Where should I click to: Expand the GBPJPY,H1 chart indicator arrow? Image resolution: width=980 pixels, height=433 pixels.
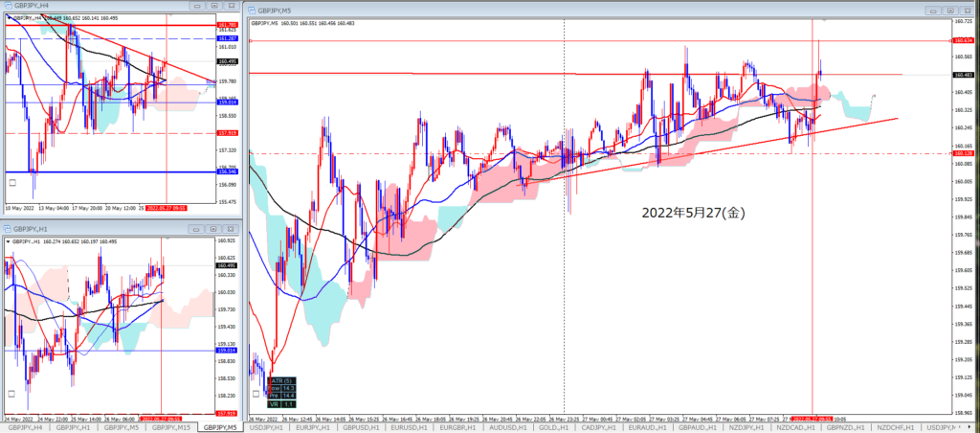click(x=9, y=240)
